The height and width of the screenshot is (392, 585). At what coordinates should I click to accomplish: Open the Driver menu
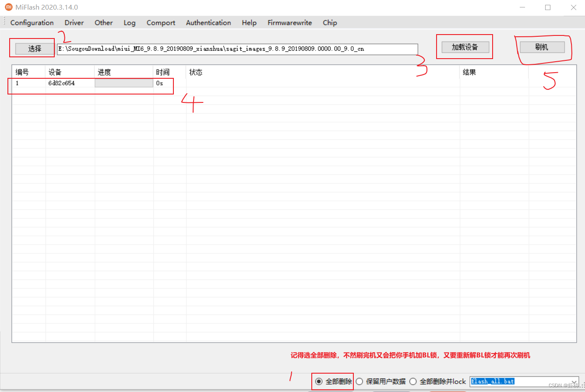[x=74, y=23]
